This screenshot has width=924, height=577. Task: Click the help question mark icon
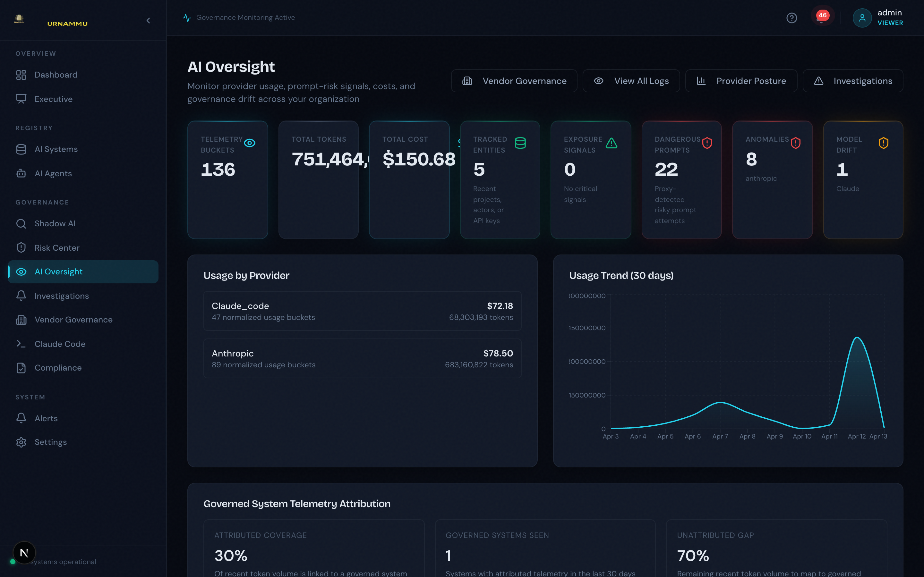[792, 18]
